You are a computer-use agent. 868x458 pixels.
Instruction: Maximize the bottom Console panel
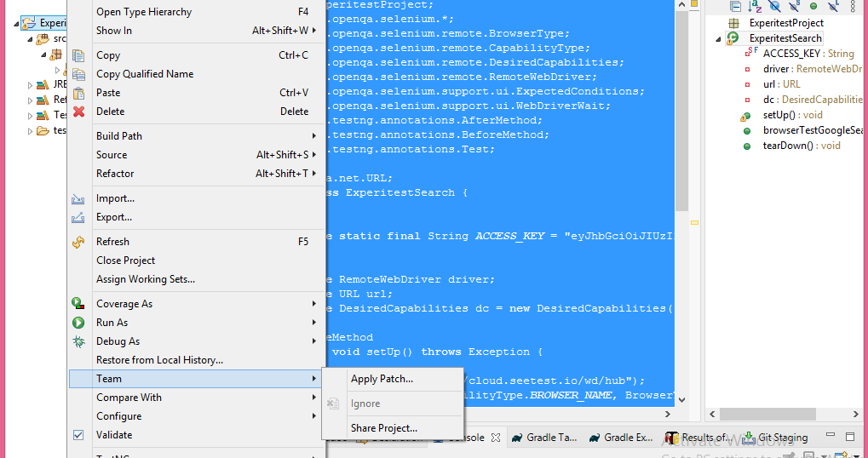850,437
